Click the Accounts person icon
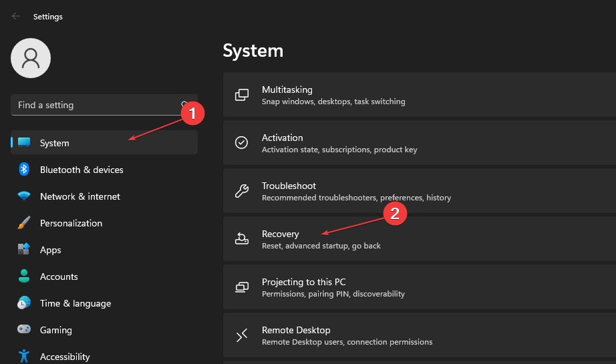Viewport: 616px width, 364px height. coord(24,277)
